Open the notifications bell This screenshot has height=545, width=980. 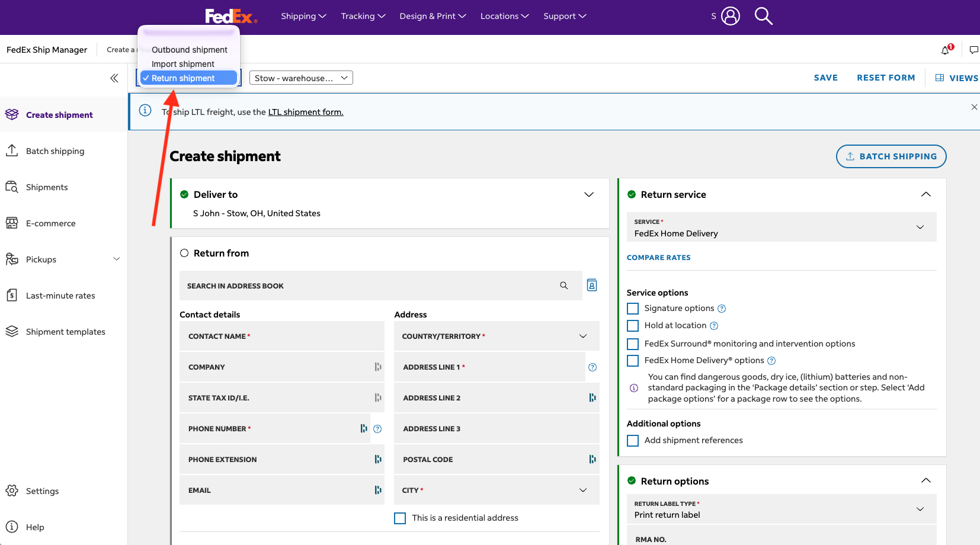click(946, 50)
